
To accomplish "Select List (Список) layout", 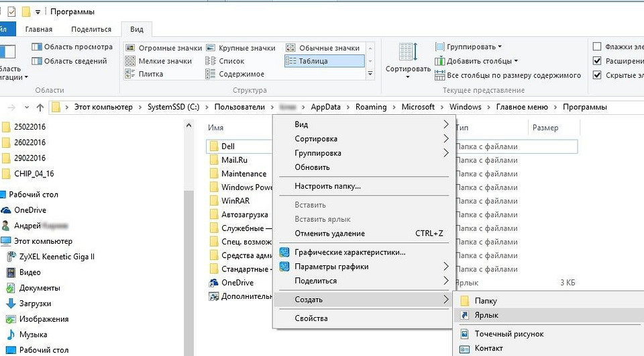I will (225, 61).
